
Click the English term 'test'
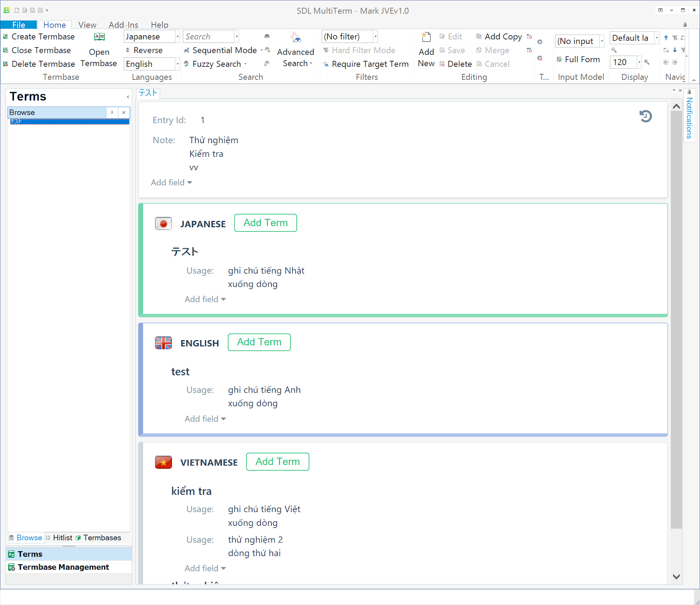(x=180, y=372)
